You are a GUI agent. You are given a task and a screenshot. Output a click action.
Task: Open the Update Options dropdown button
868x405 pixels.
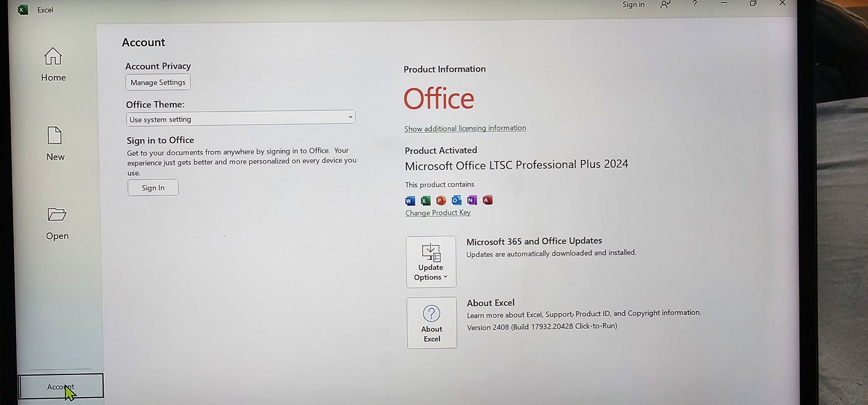(x=431, y=262)
